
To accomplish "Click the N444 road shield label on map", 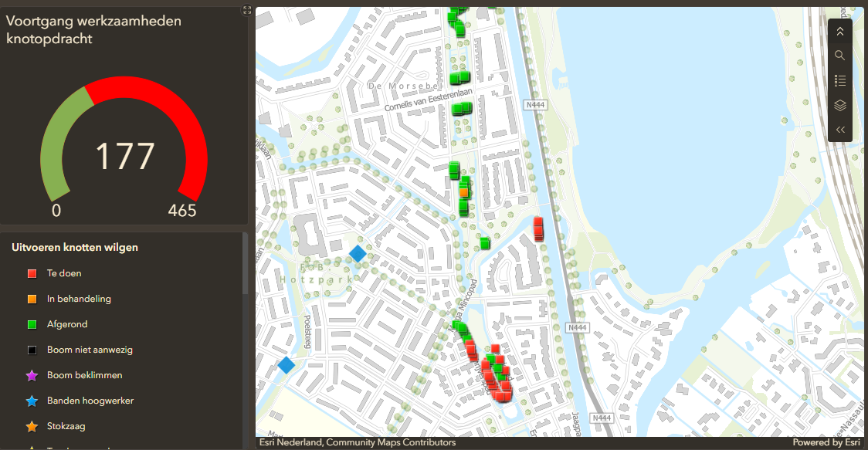I will (x=535, y=105).
